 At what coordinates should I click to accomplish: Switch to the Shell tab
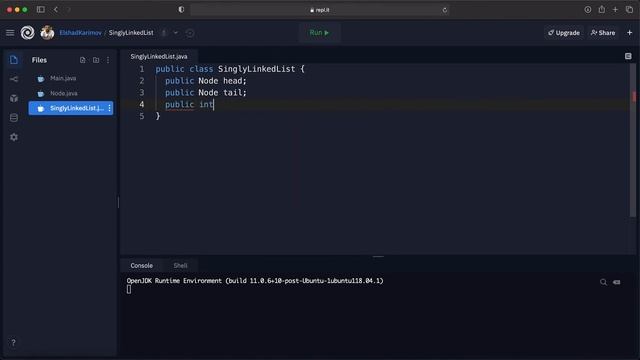click(x=180, y=266)
